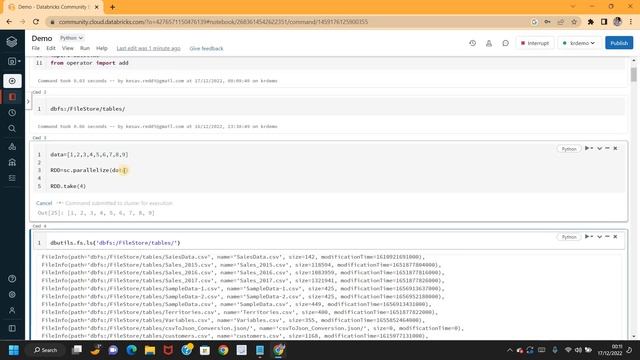Image resolution: width=640 pixels, height=360 pixels.
Task: Click the Python label on dbutils cell
Action: tap(569, 237)
